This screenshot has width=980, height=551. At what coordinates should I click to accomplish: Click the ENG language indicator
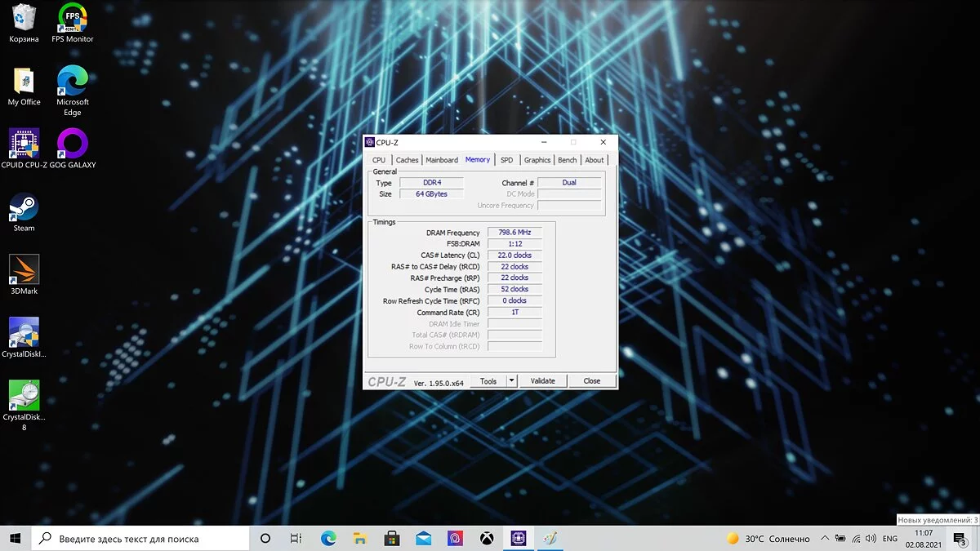[891, 539]
